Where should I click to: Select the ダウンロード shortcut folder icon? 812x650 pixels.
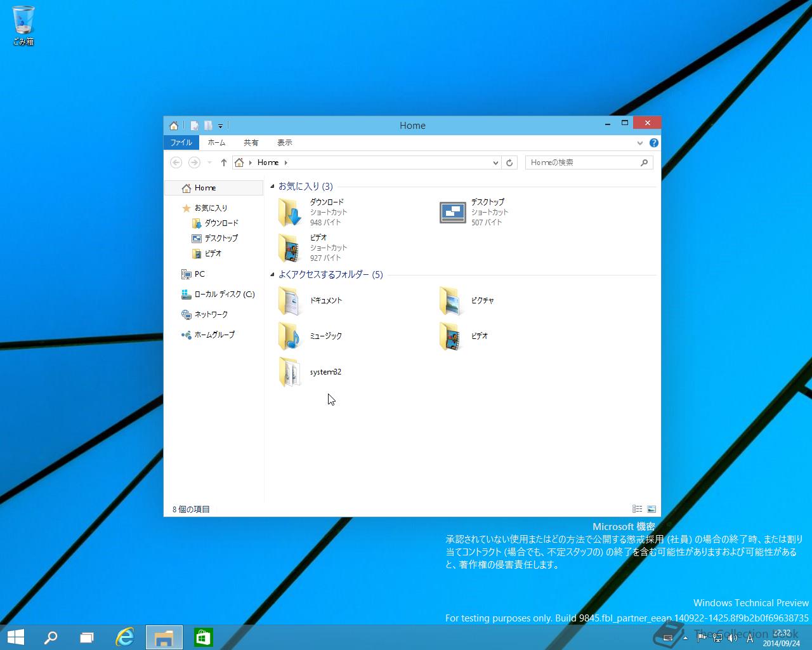[290, 212]
